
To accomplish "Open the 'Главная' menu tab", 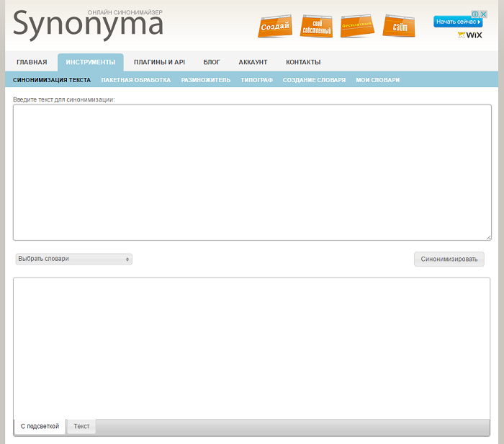I will pos(32,62).
